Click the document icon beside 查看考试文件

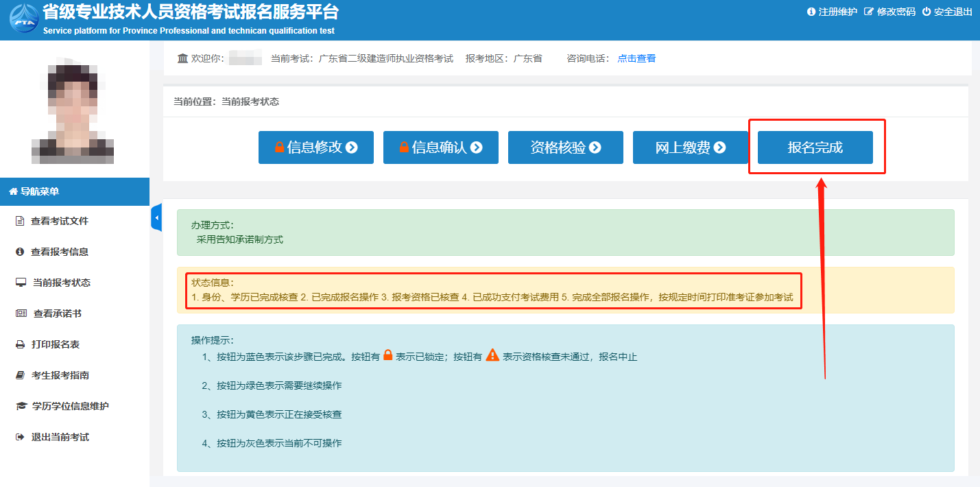(20, 221)
